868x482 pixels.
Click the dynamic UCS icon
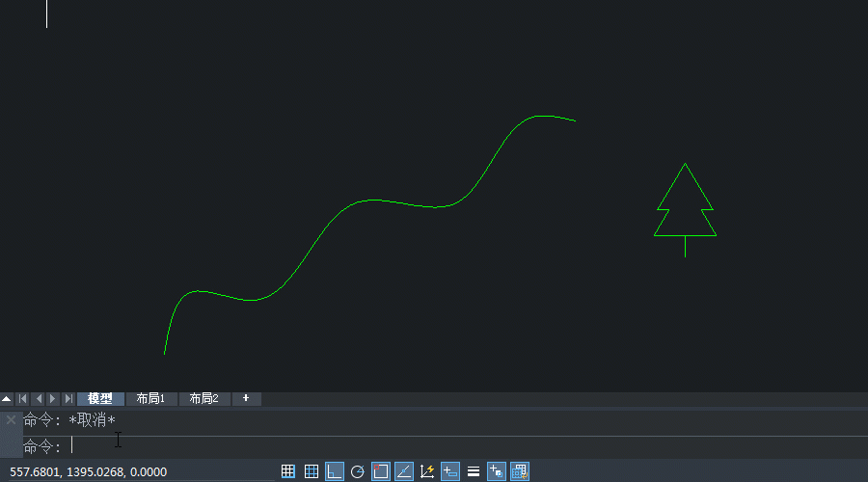point(427,471)
